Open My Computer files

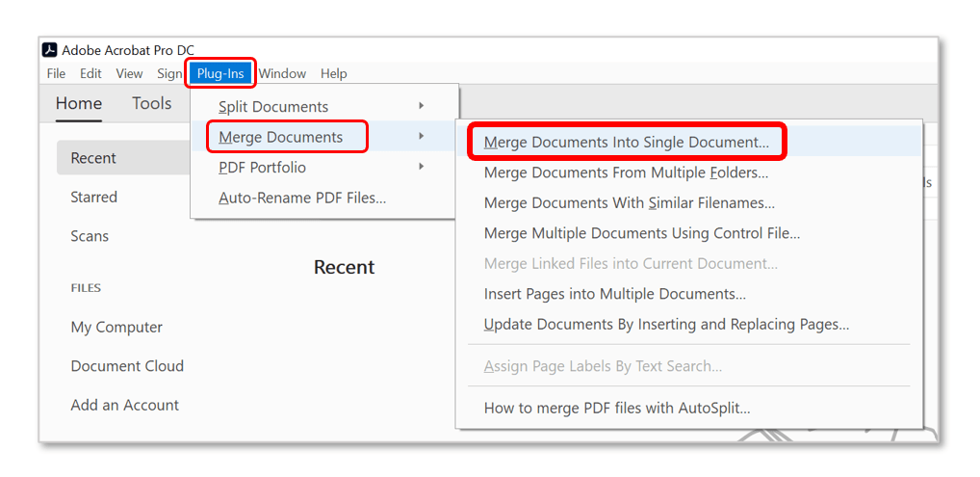coord(116,328)
